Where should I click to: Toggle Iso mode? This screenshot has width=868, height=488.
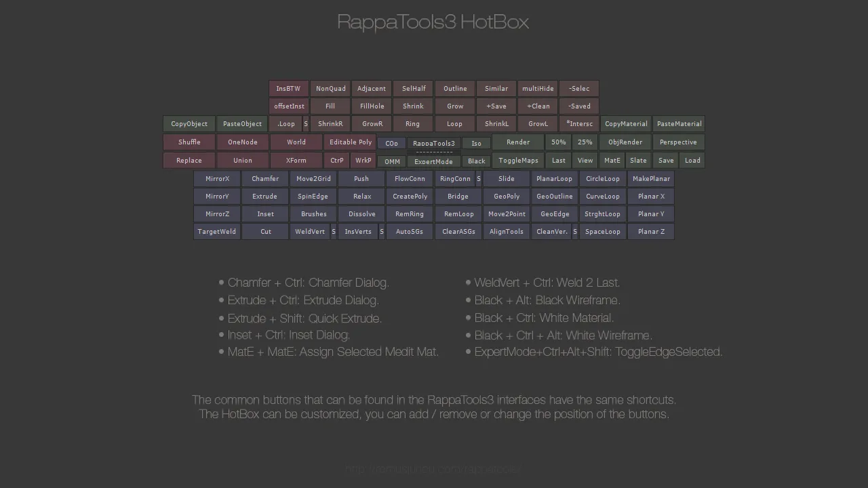point(476,142)
